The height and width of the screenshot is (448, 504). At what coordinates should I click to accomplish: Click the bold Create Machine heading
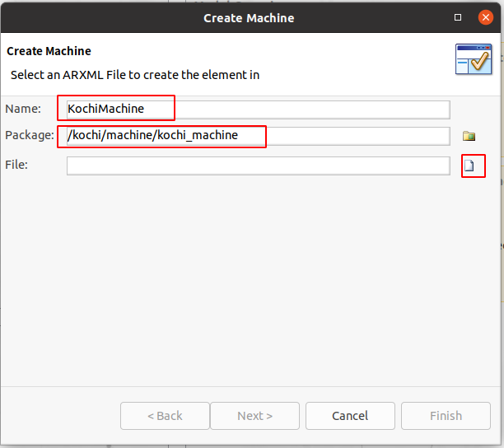click(x=49, y=51)
